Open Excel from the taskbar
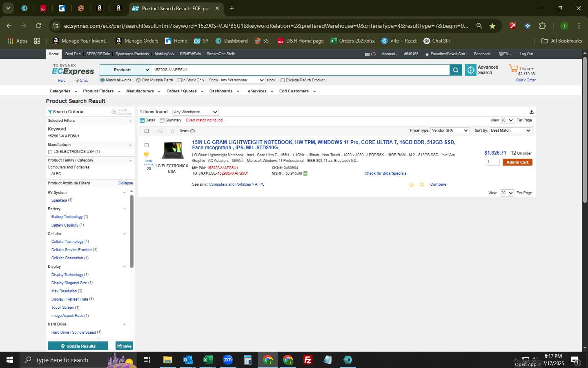The image size is (588, 368). [x=207, y=360]
